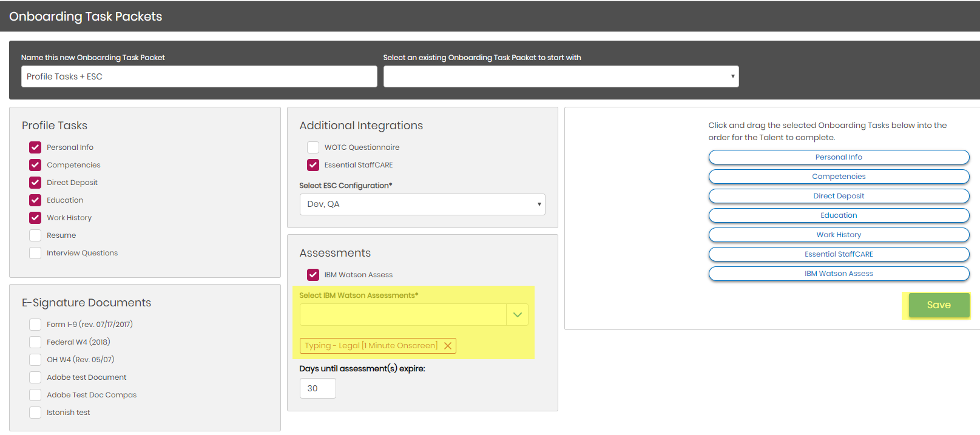Check the Federal W4 (2018) box
The width and height of the screenshot is (980, 435).
point(35,342)
